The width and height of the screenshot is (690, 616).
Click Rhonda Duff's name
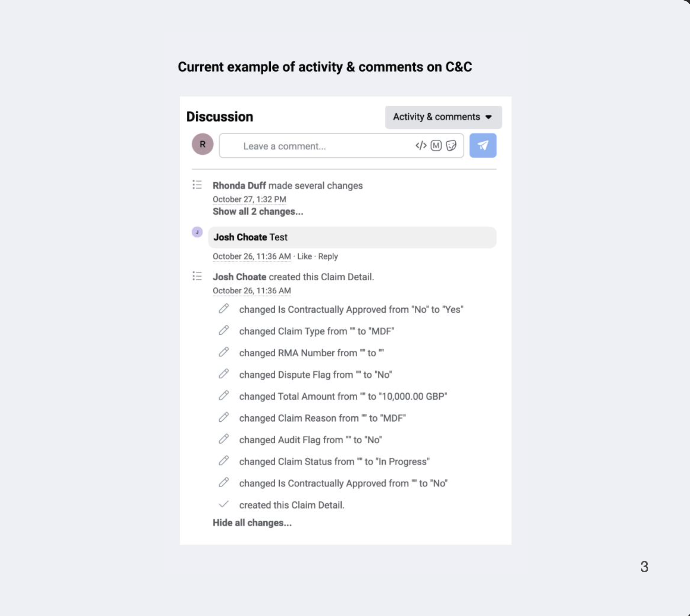(239, 186)
